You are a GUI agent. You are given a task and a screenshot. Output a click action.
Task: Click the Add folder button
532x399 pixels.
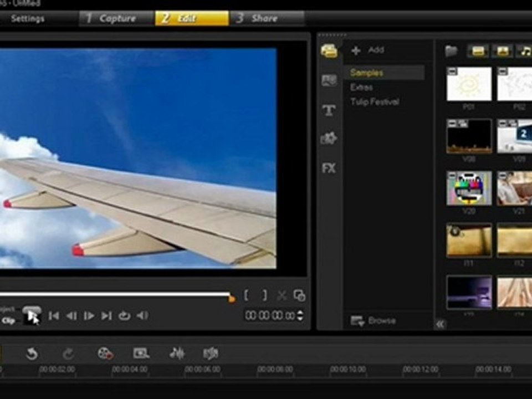click(x=367, y=50)
